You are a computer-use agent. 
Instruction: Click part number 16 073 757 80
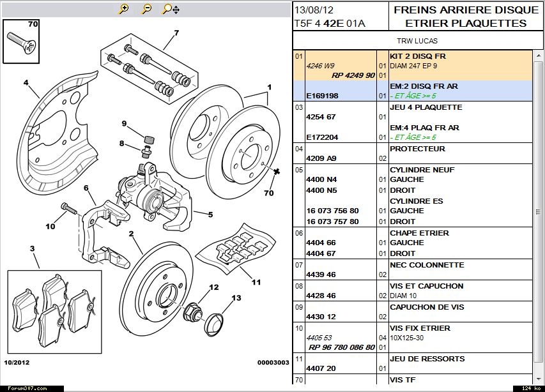coord(332,222)
